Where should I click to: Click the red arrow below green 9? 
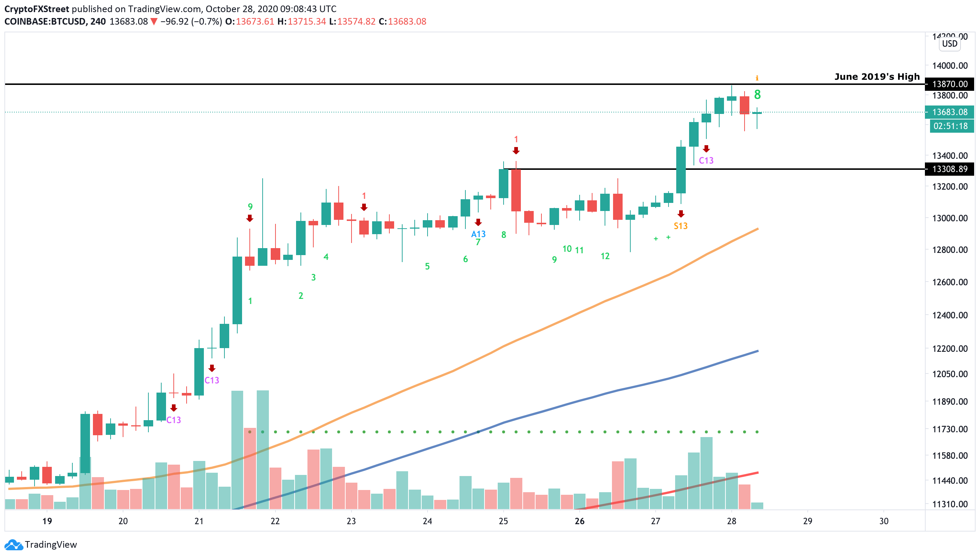coord(250,218)
